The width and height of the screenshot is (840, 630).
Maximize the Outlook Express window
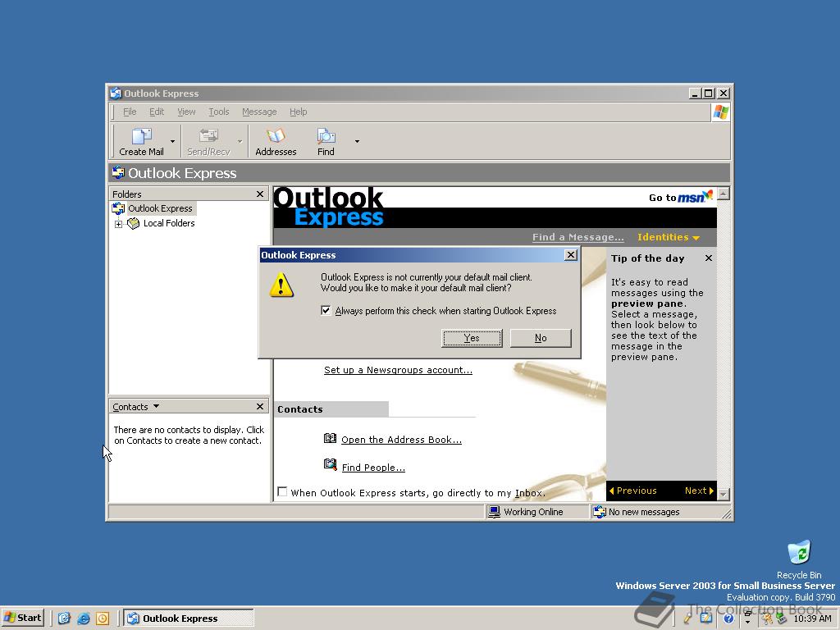[708, 94]
